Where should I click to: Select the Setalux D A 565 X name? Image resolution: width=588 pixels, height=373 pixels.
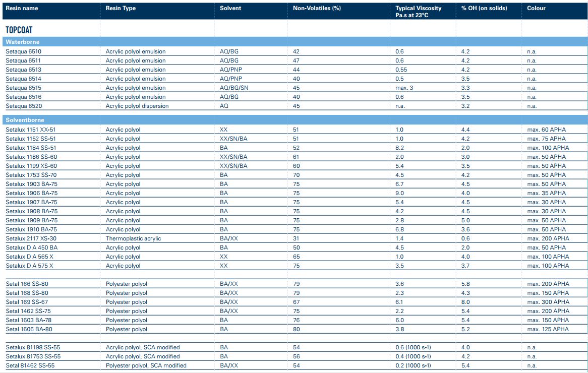point(29,257)
